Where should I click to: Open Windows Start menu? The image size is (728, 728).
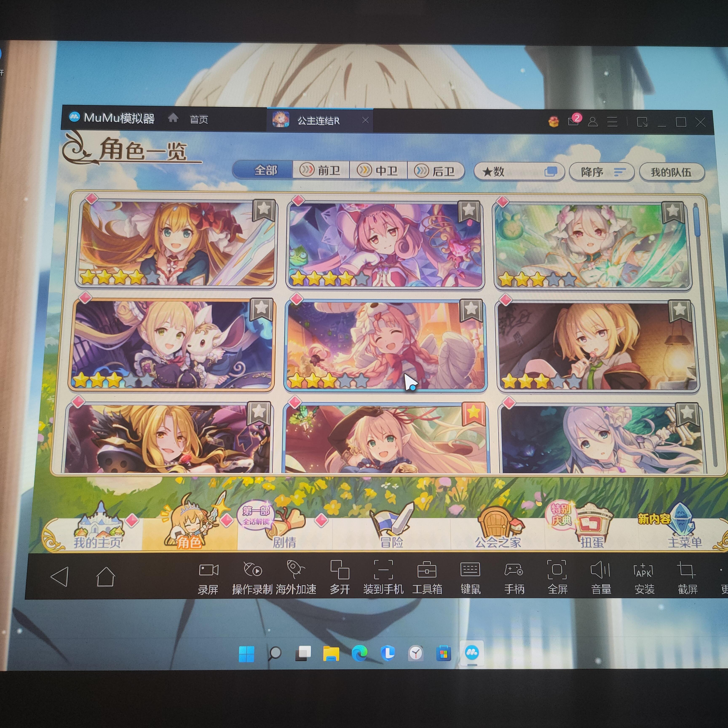point(246,654)
